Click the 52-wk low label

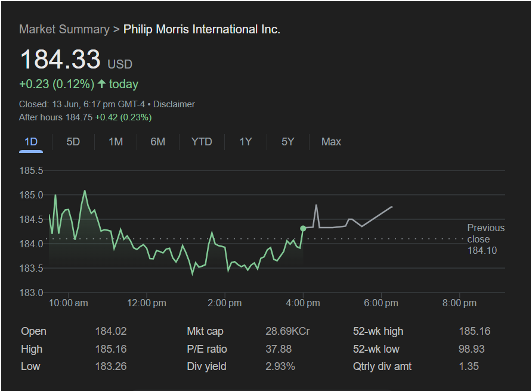(376, 349)
